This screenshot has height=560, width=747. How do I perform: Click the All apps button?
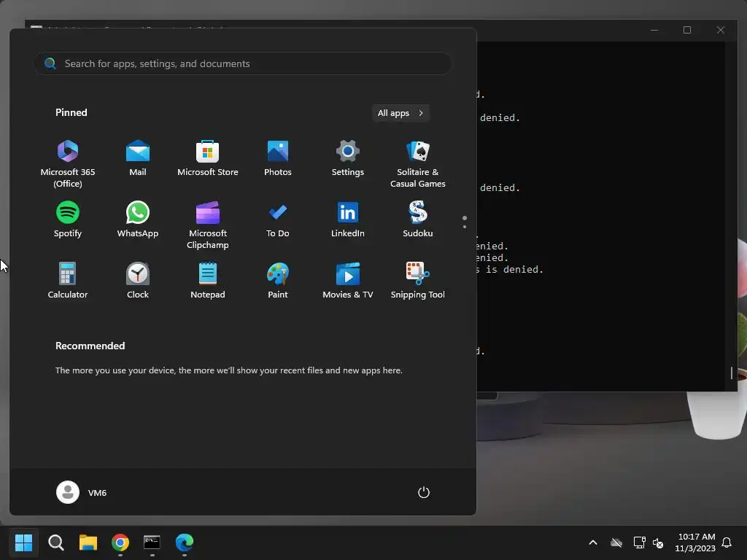[400, 113]
